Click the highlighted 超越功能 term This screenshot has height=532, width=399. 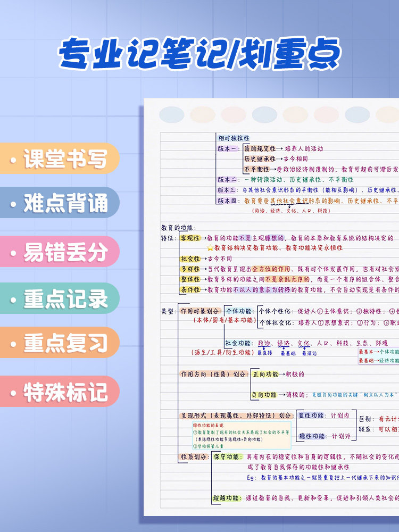coord(227,498)
